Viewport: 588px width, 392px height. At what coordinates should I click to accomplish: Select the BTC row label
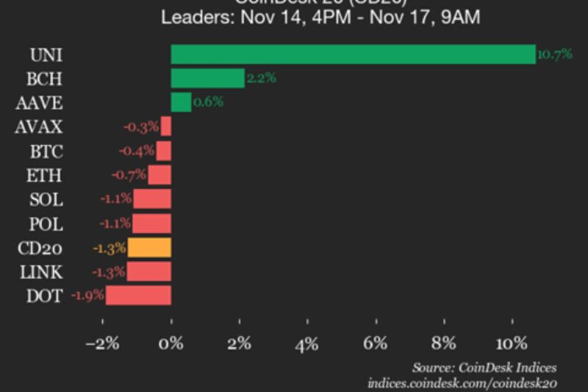pyautogui.click(x=48, y=152)
